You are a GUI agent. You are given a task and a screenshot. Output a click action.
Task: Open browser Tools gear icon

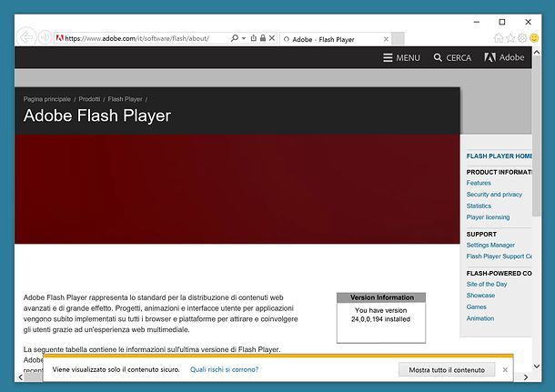point(522,38)
